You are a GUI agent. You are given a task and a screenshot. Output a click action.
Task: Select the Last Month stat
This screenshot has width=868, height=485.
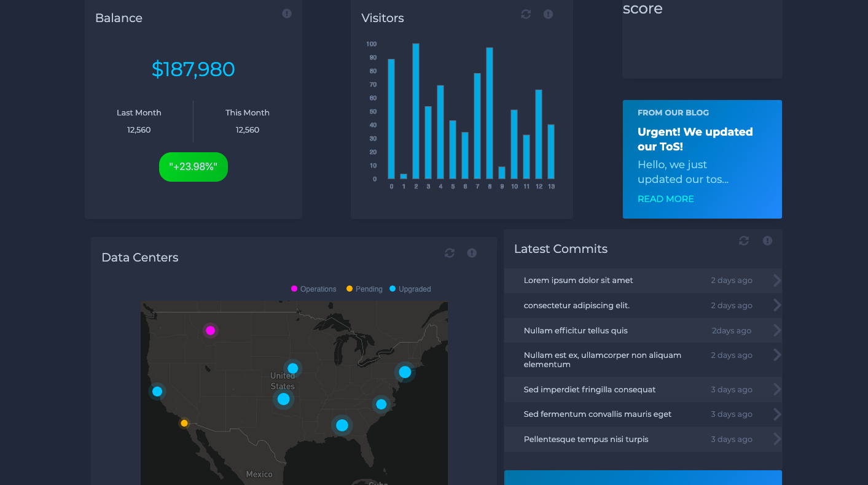pyautogui.click(x=139, y=121)
